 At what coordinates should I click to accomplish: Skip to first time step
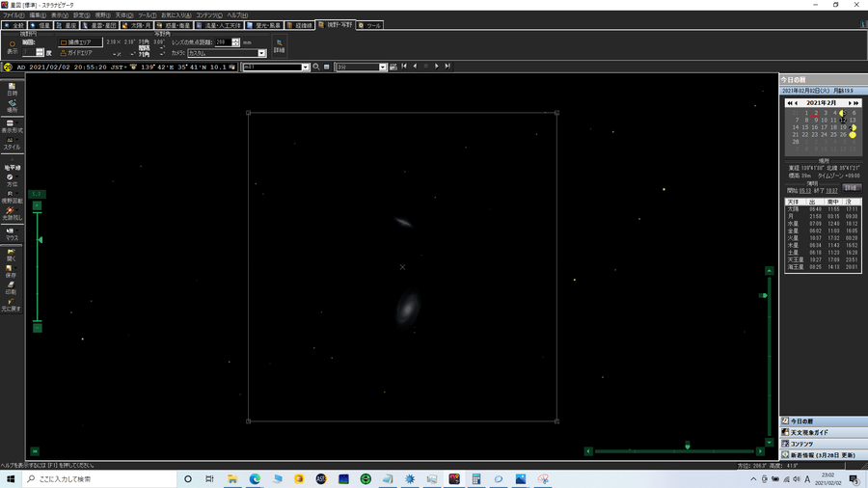point(404,67)
